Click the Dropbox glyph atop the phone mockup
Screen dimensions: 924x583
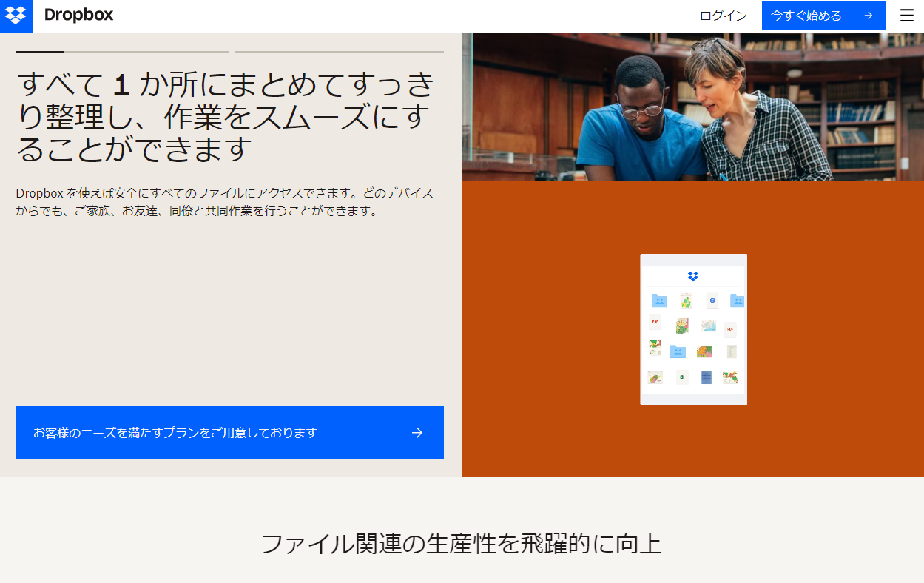click(x=692, y=276)
